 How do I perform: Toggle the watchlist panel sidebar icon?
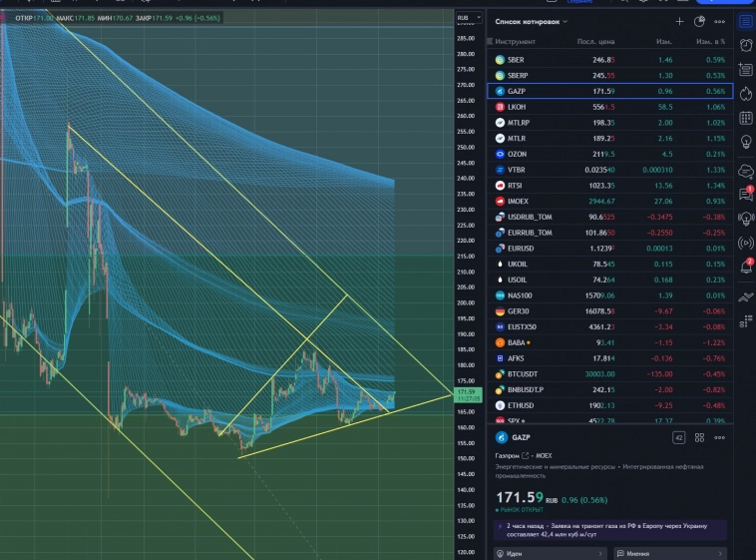(745, 21)
